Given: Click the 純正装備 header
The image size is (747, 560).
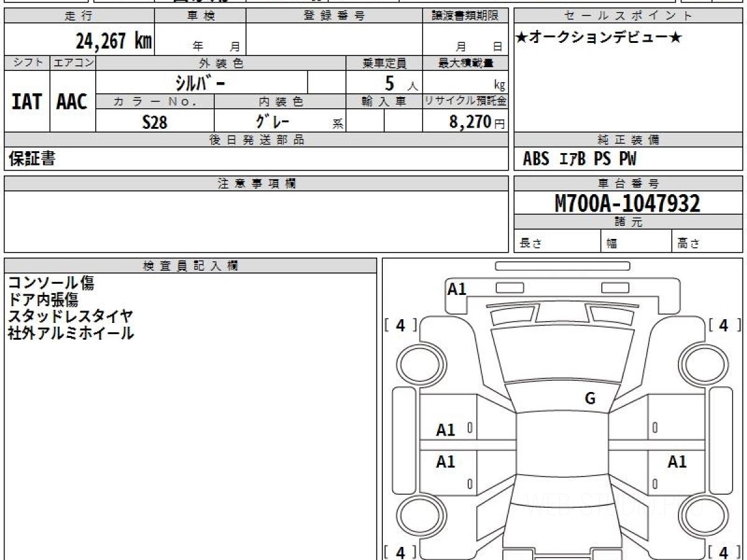Looking at the screenshot, I should [628, 140].
